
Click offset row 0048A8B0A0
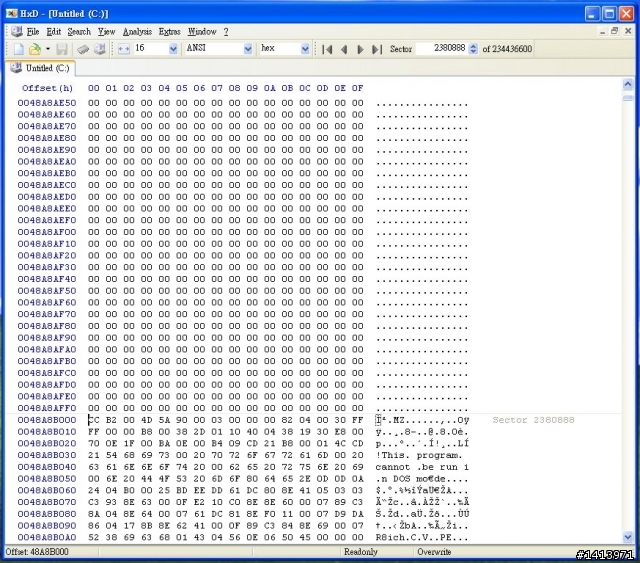[x=47, y=537]
